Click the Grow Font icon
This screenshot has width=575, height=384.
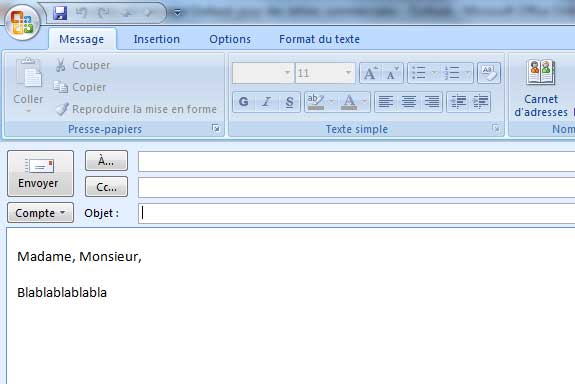point(370,73)
